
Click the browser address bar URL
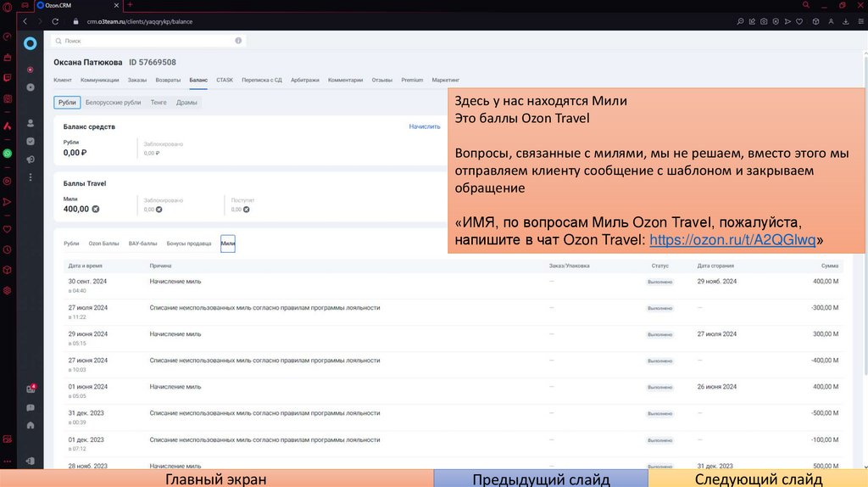pyautogui.click(x=140, y=21)
